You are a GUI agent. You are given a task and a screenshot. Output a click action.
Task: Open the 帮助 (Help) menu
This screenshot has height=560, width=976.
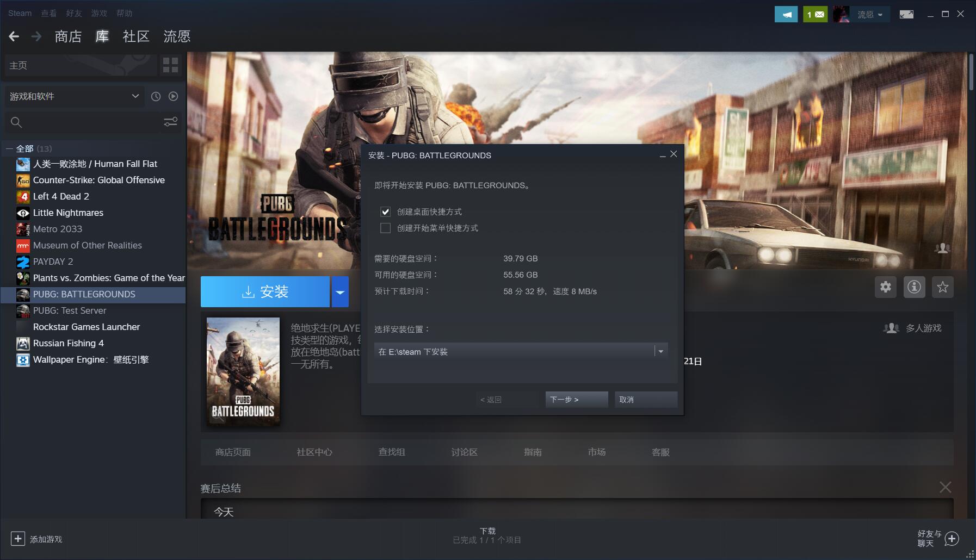pos(124,13)
